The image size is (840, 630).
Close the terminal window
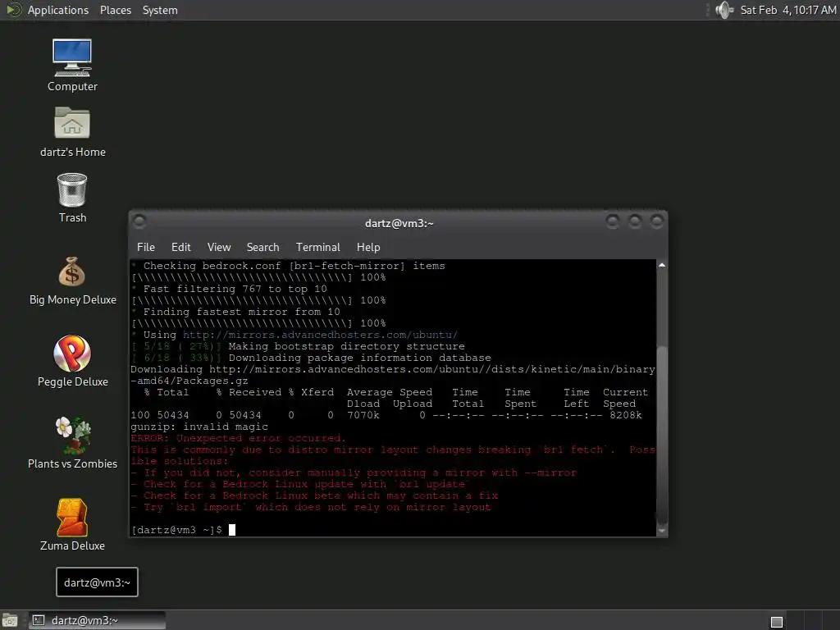point(657,221)
